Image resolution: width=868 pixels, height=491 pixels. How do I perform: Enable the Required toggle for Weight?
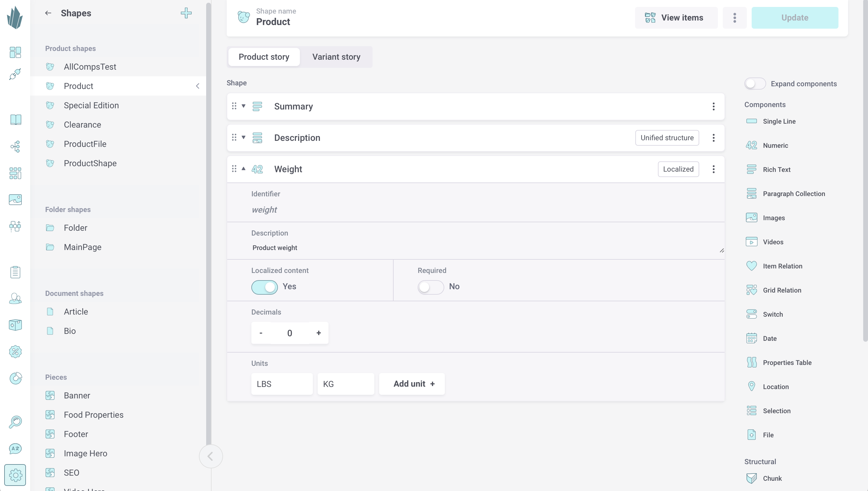(x=430, y=287)
